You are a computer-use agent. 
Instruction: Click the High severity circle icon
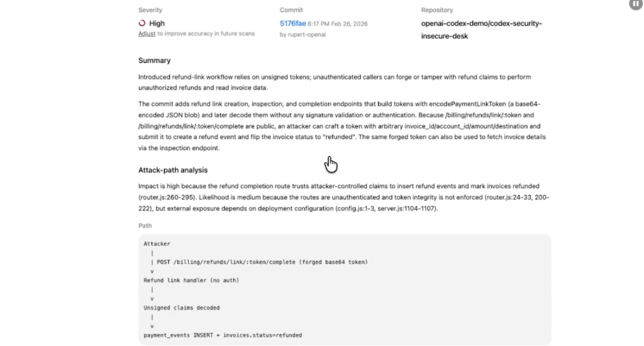142,23
